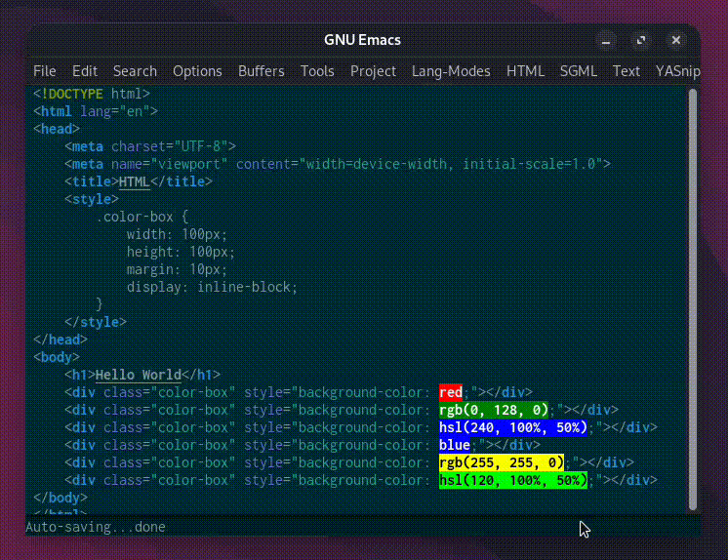Click the charset="UTF-8" attribute
728x560 pixels.
point(170,146)
